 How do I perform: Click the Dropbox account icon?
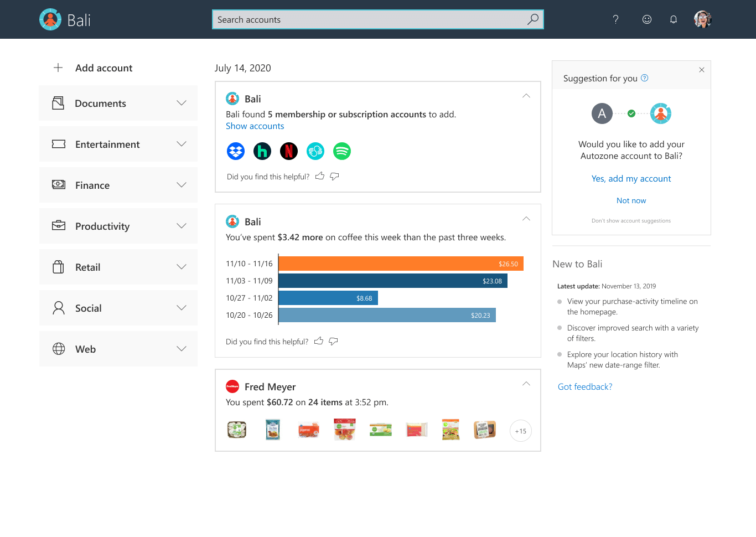pyautogui.click(x=236, y=151)
